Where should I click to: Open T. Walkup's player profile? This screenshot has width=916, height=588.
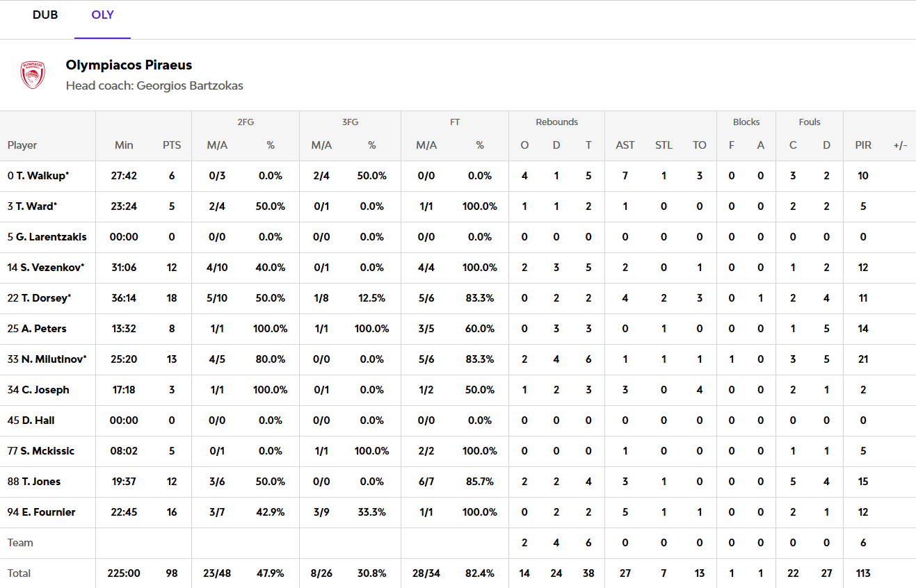42,176
